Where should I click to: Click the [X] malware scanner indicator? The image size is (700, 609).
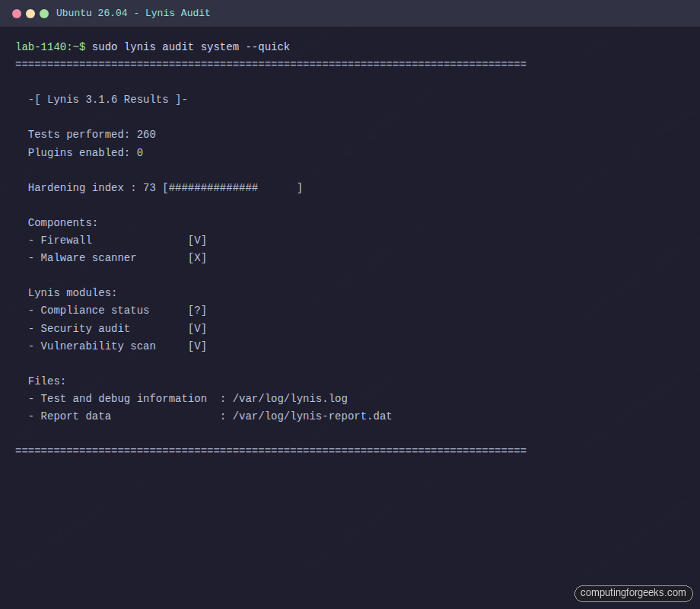tap(197, 257)
